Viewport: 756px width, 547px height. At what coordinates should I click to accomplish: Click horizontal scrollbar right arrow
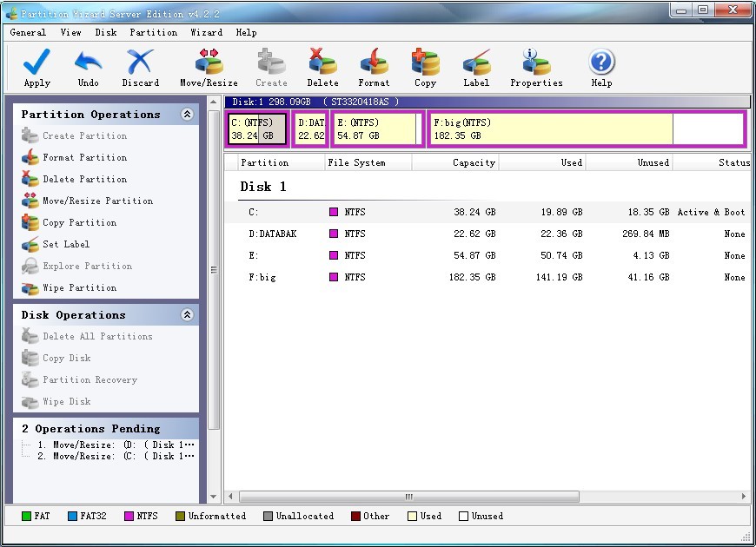[744, 497]
